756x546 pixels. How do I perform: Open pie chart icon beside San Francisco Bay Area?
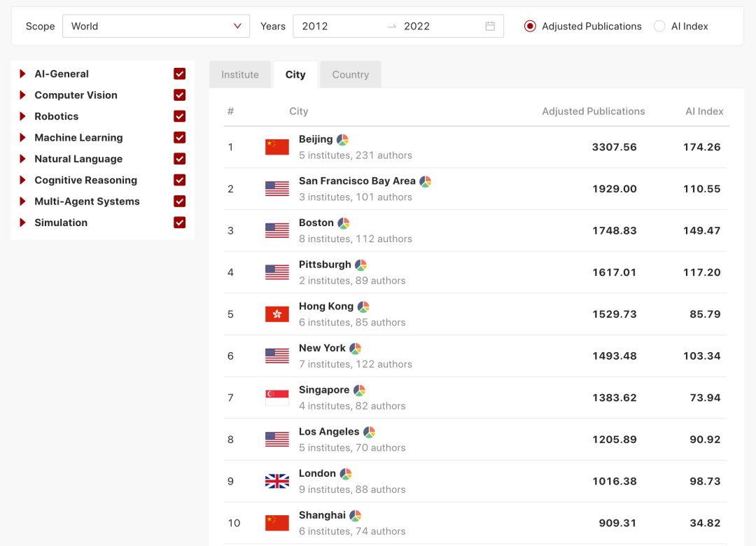tap(426, 181)
